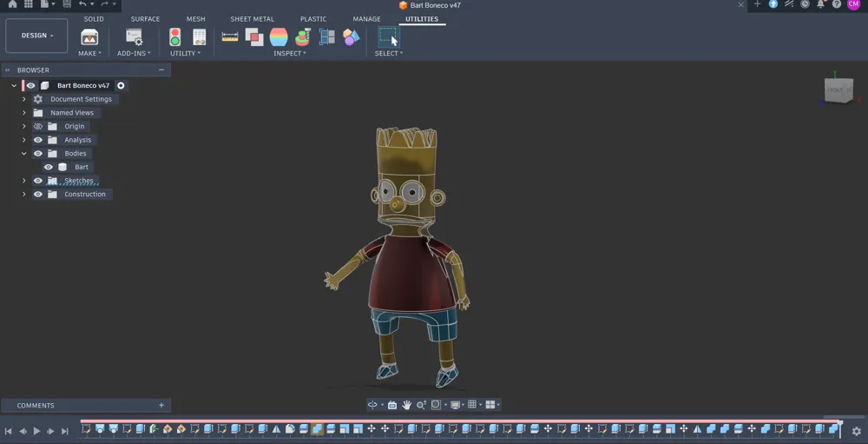
Task: Activate the Select window tool icon
Action: coord(389,37)
